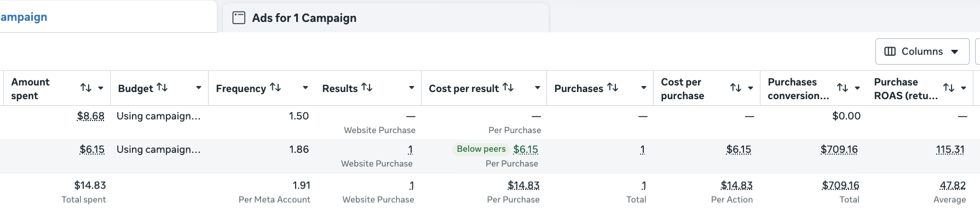The width and height of the screenshot is (980, 212).
Task: Open Purchases column options dropdown
Action: [644, 88]
